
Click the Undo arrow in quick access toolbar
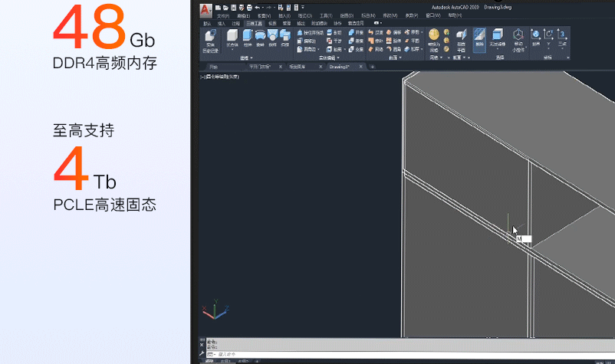coord(257,7)
